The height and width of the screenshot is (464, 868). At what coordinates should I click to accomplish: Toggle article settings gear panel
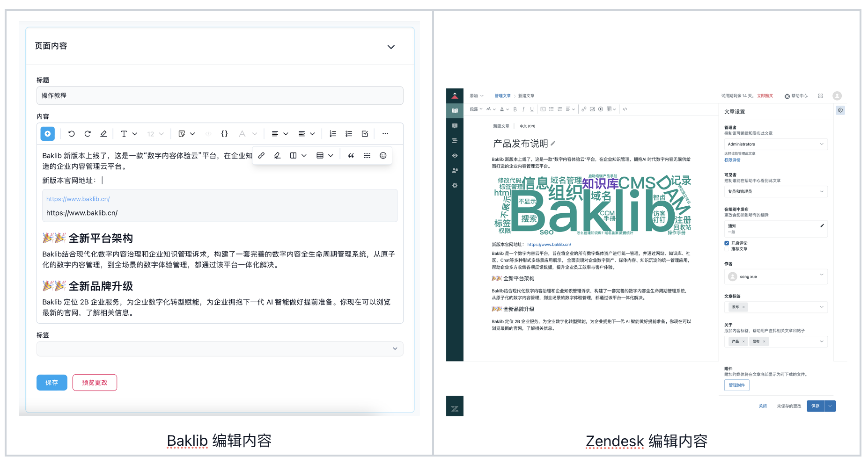[x=840, y=110]
